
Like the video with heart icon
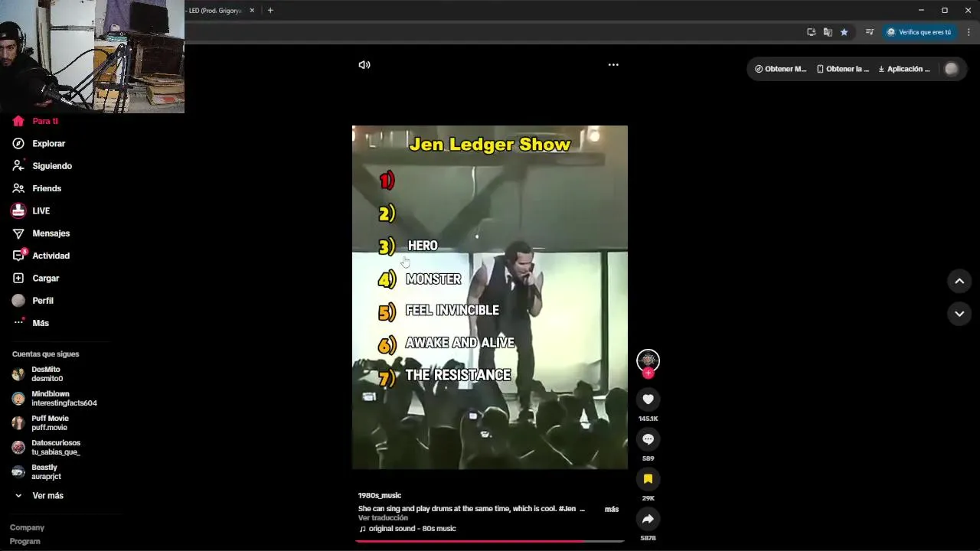[648, 399]
